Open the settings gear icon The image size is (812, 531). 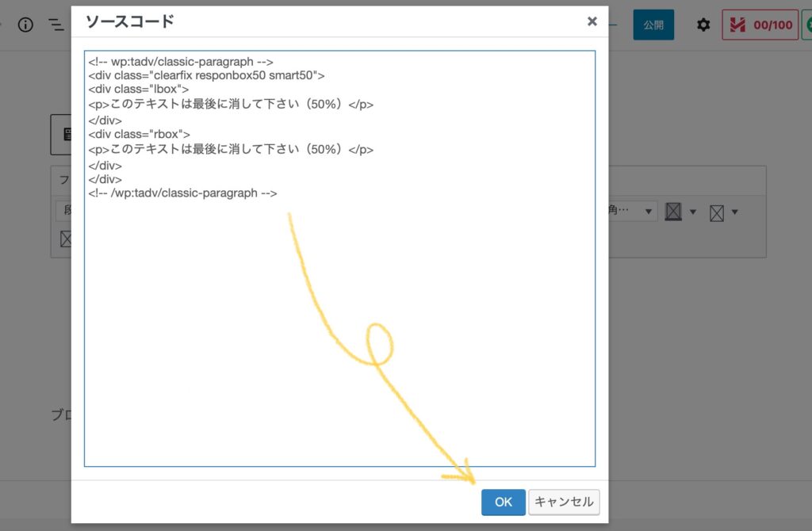tap(703, 25)
